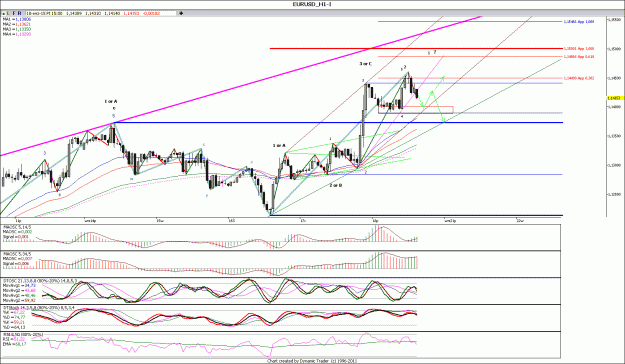Click the red App 0,618 projection label
Screen dimensions: 625x364
click(x=579, y=57)
